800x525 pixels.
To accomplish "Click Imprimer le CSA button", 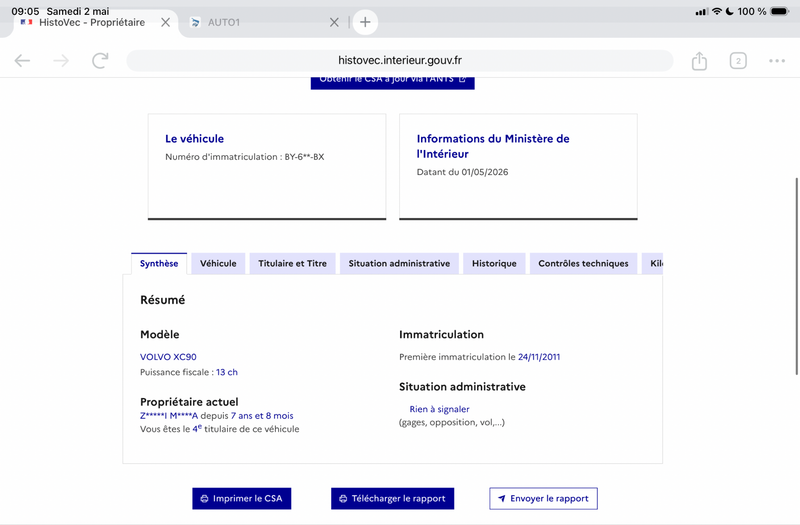I will tap(241, 498).
